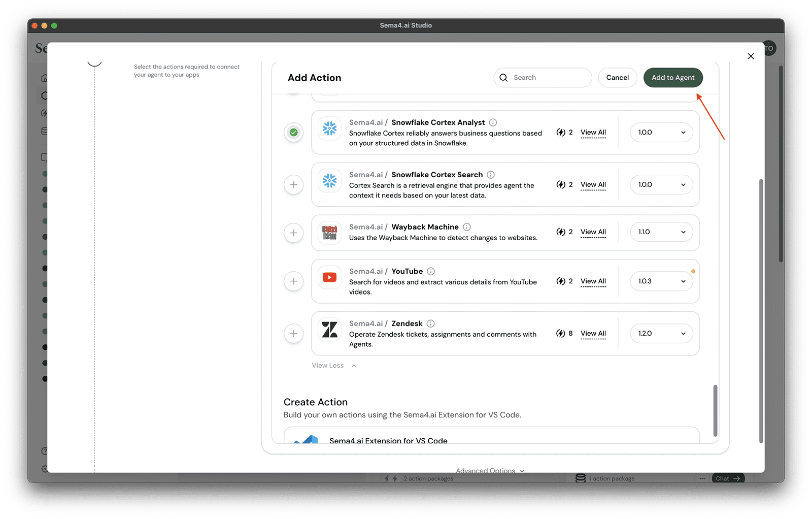Click the Wayback Machine logo icon
The image size is (812, 519).
330,233
